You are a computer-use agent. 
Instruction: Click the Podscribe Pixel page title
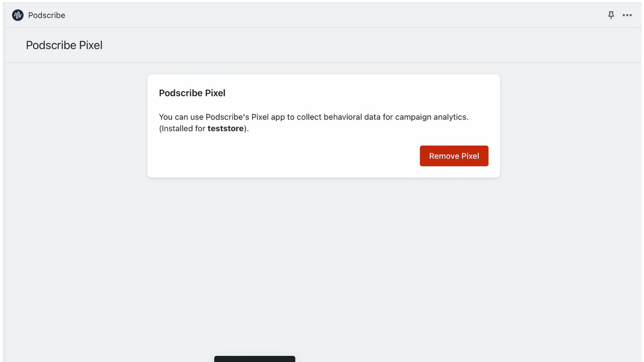pos(64,45)
